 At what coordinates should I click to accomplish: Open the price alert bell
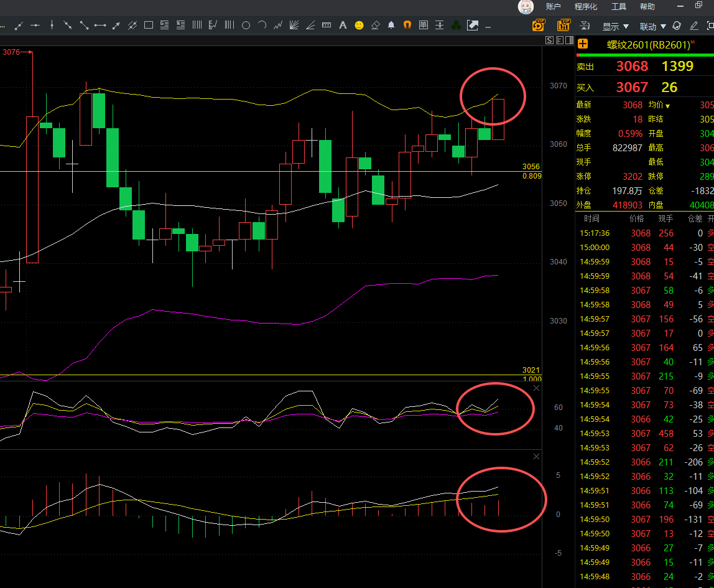391,26
